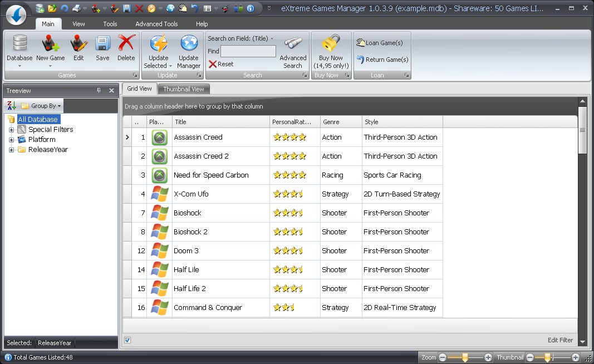Select the Need for Speed Carbon row title
594x364 pixels.
click(x=211, y=175)
